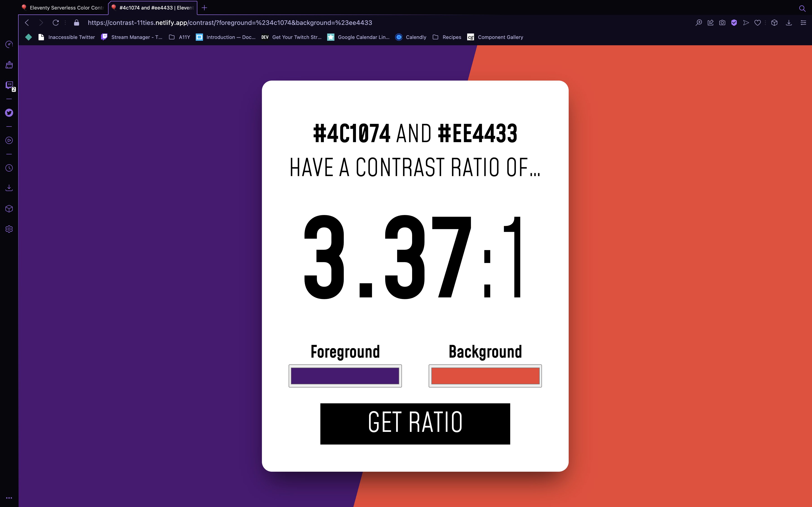Viewport: 812px width, 507px height.
Task: Click the cube/3D sidebar icon
Action: pyautogui.click(x=9, y=208)
